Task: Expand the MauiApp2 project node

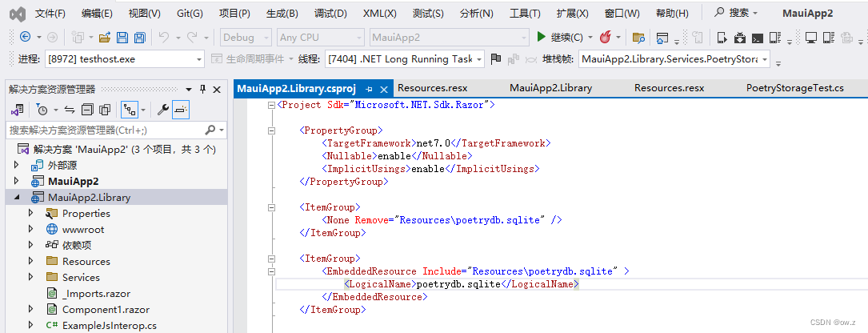Action: (16, 181)
